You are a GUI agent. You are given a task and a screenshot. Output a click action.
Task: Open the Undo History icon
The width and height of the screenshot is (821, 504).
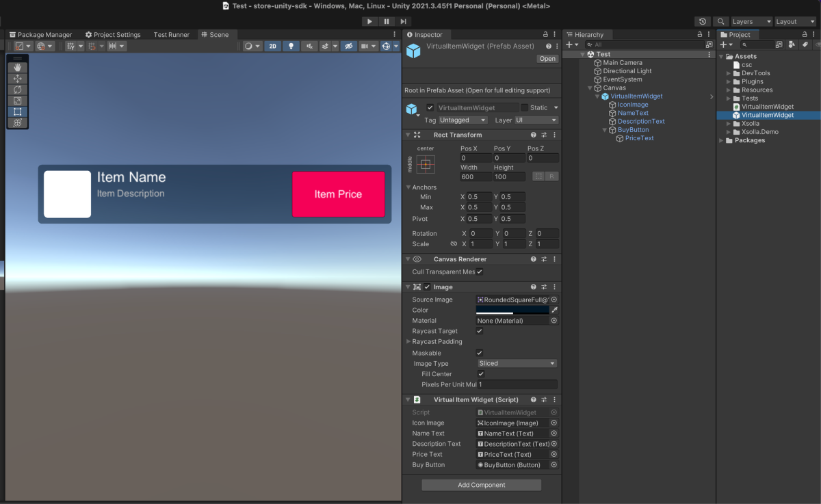701,22
